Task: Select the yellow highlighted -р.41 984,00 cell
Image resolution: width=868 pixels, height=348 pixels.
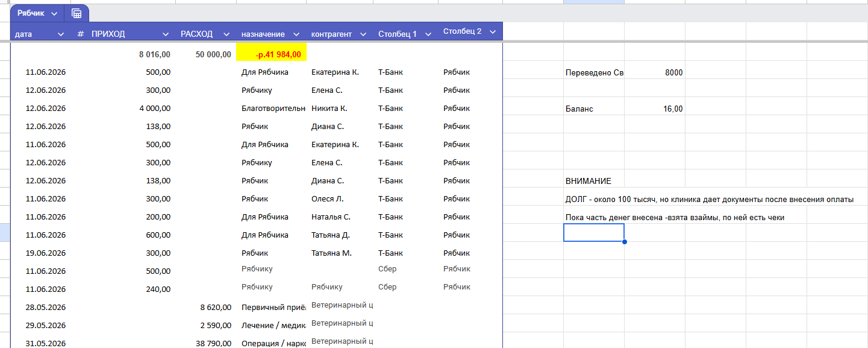Action: 272,52
